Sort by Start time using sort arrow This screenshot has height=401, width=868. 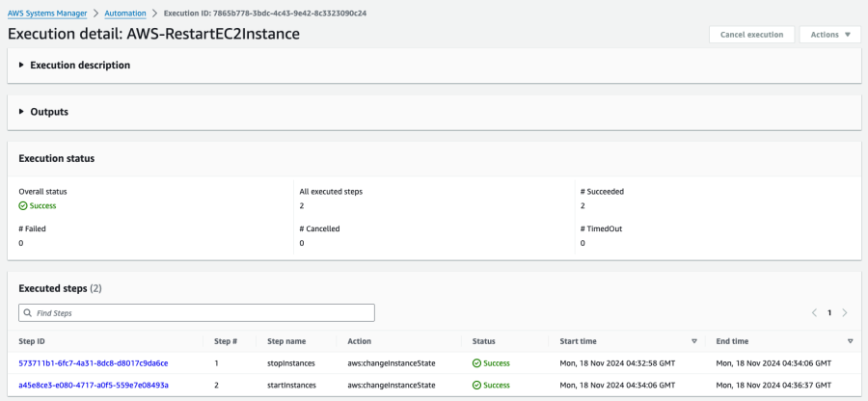(693, 341)
